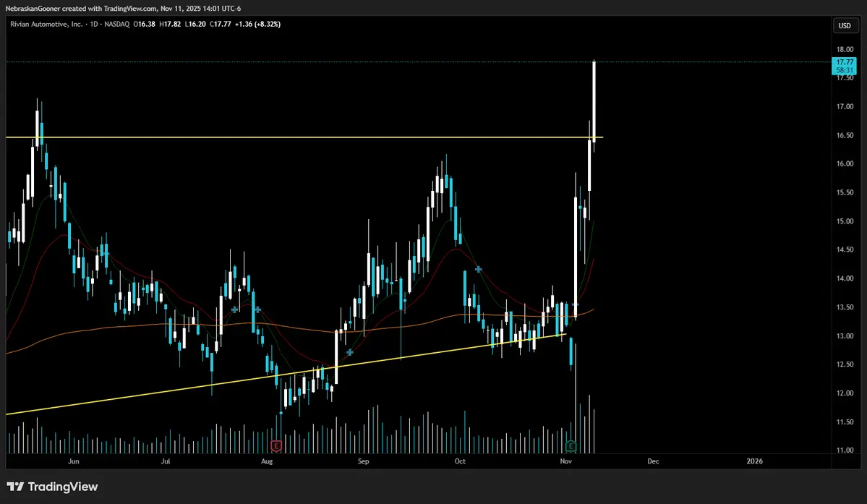Screen dimensions: 867x504
Task: Click the bar countdown timer 58:31
Action: pos(845,70)
